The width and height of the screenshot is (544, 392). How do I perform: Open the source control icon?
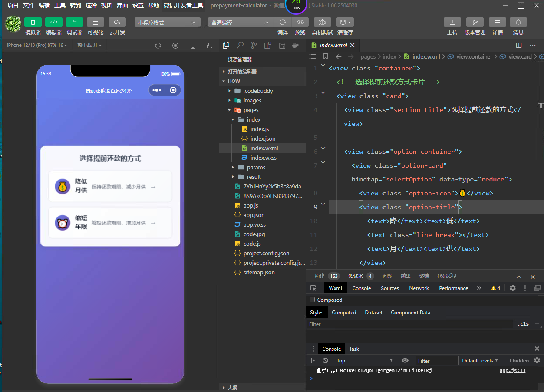tap(254, 45)
